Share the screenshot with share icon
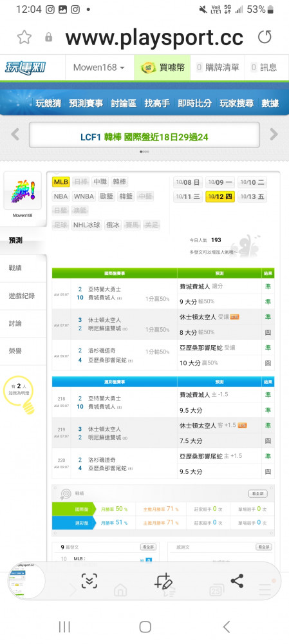Screen dimensions: 289x644 click(237, 581)
